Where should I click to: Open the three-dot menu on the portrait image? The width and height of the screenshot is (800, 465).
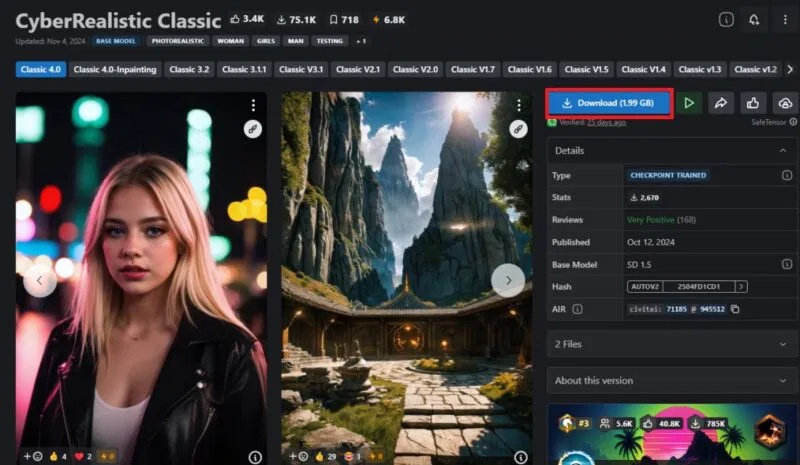pos(254,105)
